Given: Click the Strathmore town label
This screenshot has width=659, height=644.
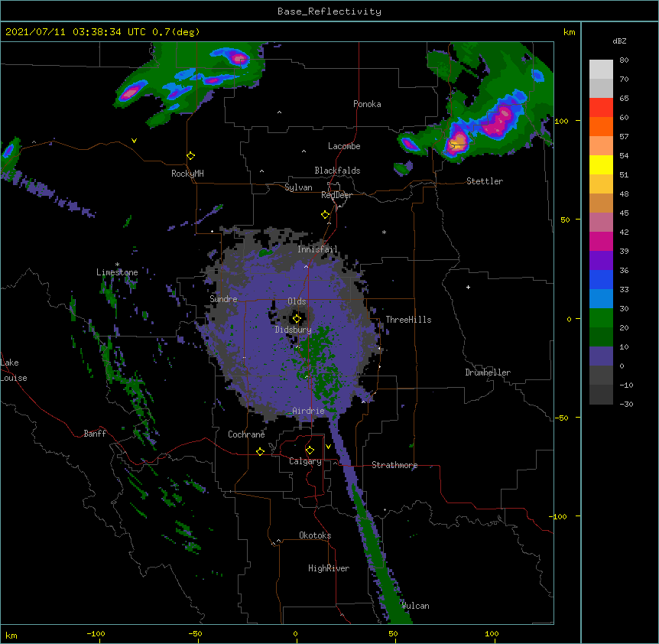Looking at the screenshot, I should click(x=394, y=465).
